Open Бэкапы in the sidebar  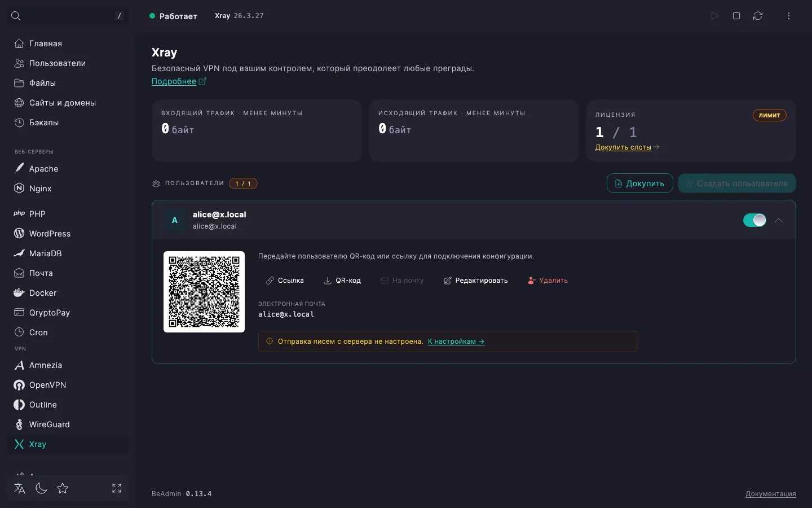[68, 122]
